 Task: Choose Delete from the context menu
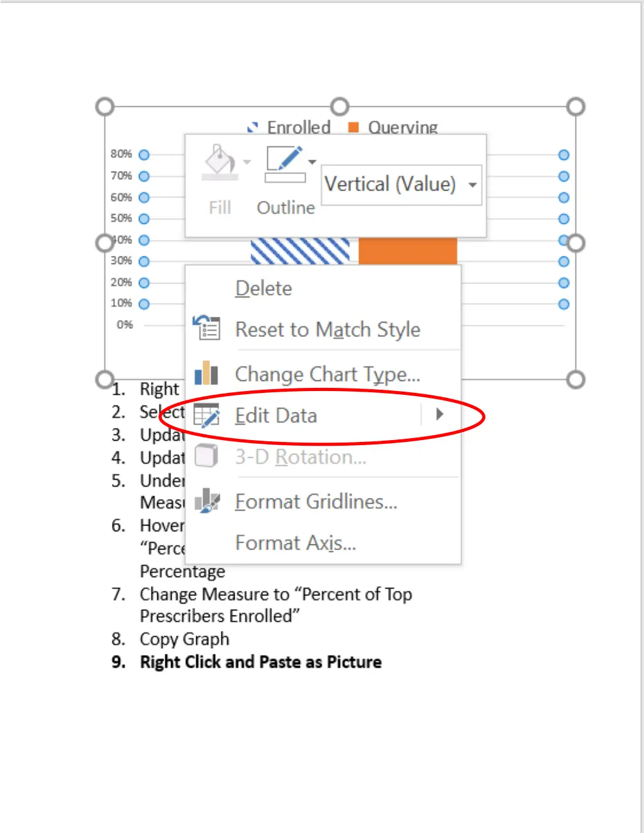(x=264, y=289)
